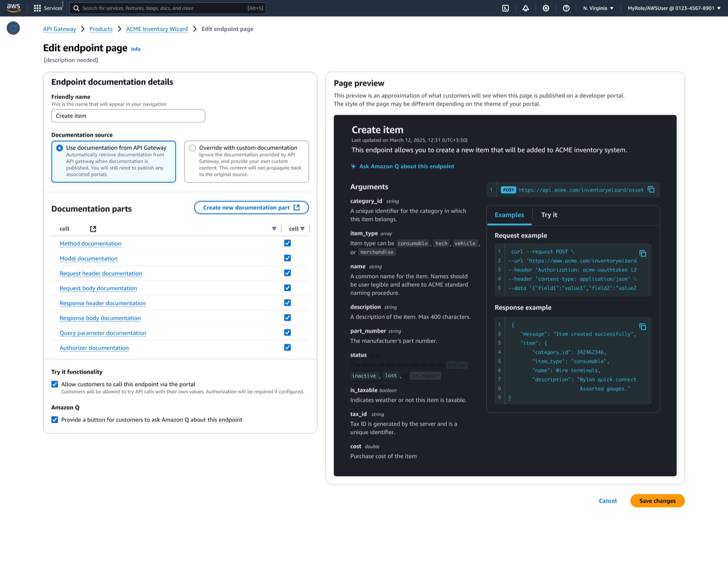This screenshot has height=583, width=728.
Task: Open N. Virginia region dropdown
Action: click(x=598, y=8)
